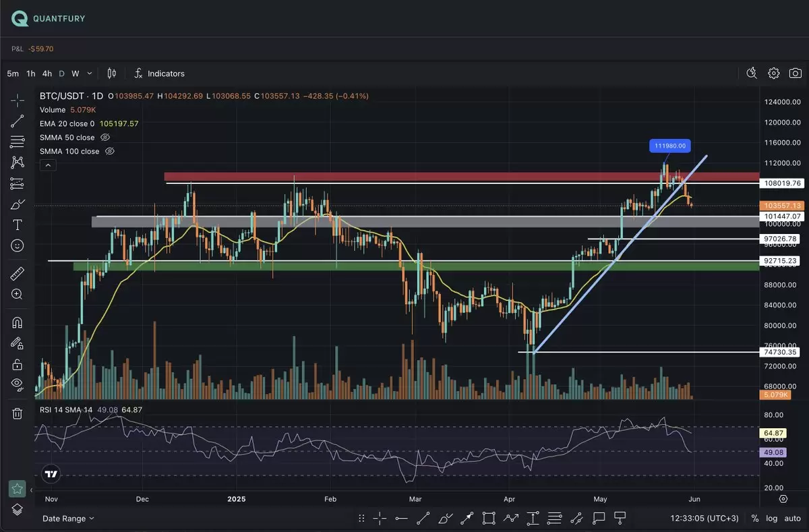Toggle lock all drawings

click(x=17, y=364)
